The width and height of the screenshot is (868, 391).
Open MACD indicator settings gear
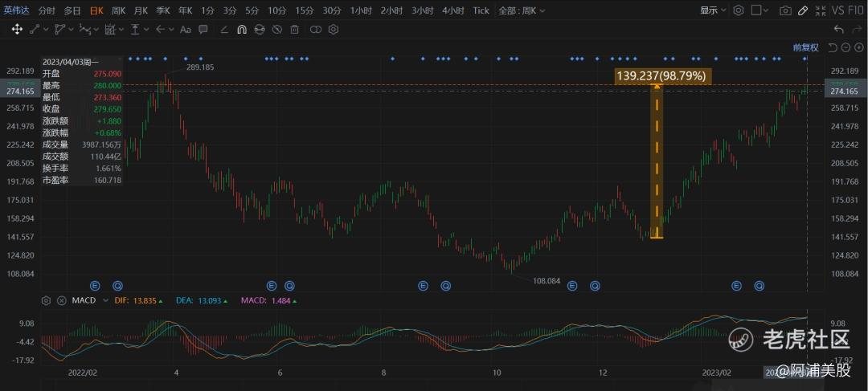tap(46, 300)
